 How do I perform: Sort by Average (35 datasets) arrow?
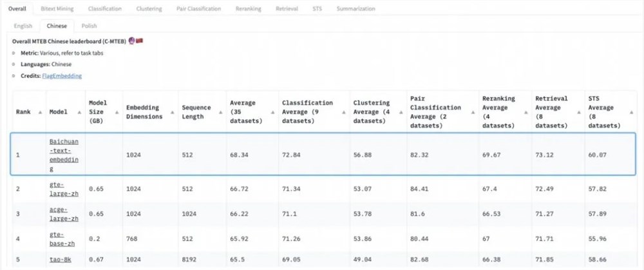point(272,112)
